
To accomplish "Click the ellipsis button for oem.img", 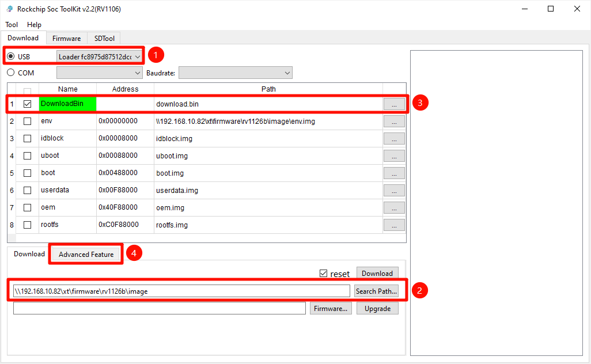I will [394, 208].
